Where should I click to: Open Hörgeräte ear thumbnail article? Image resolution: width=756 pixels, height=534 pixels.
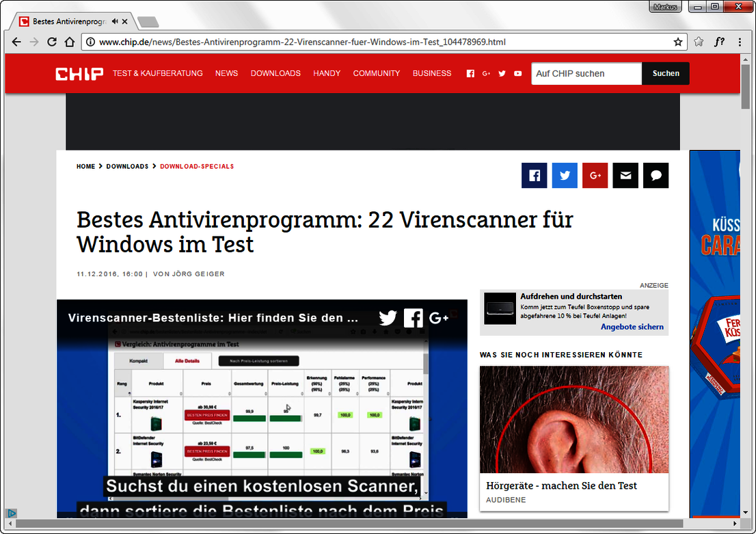click(573, 419)
